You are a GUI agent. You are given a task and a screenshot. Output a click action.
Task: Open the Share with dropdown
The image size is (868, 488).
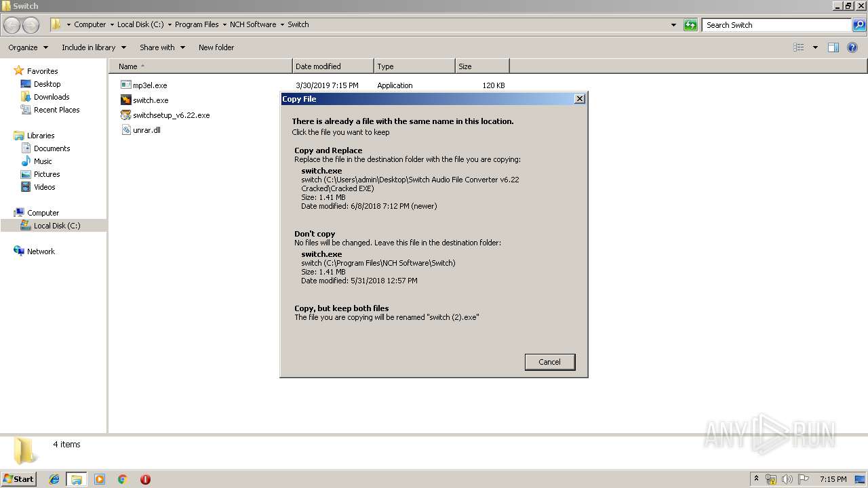[162, 47]
